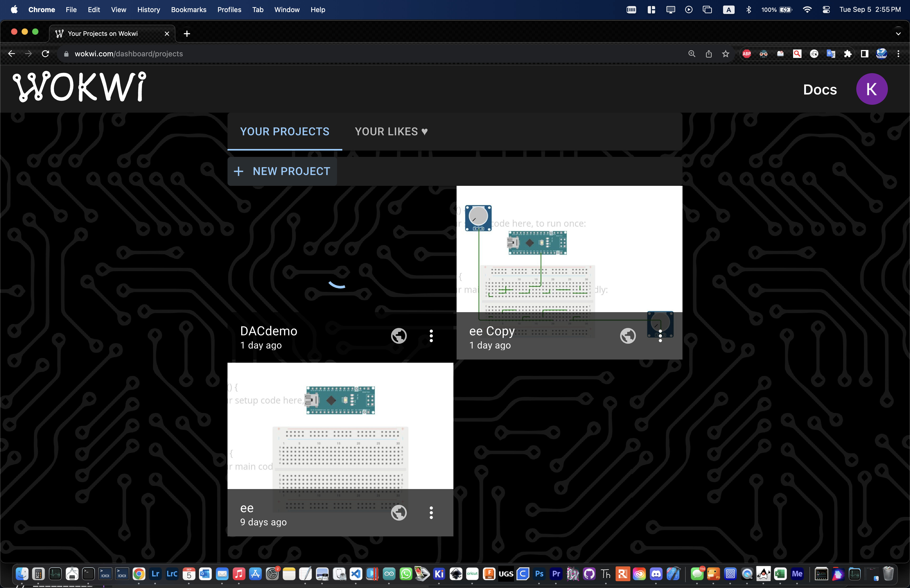Viewport: 910px width, 588px height.
Task: Expand the tab search chevron
Action: [x=898, y=34]
